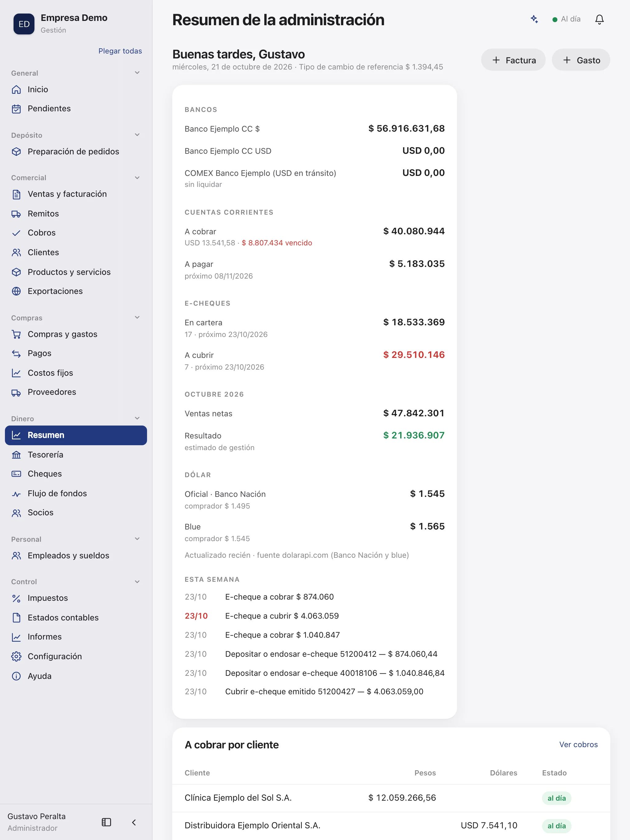
Task: Click the Al día status indicator
Action: click(566, 19)
